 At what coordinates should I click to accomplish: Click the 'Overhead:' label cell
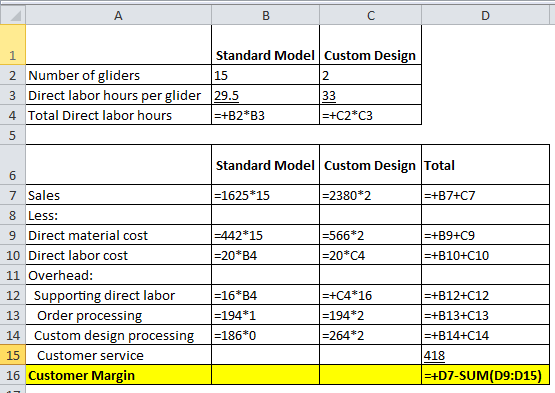coord(119,275)
